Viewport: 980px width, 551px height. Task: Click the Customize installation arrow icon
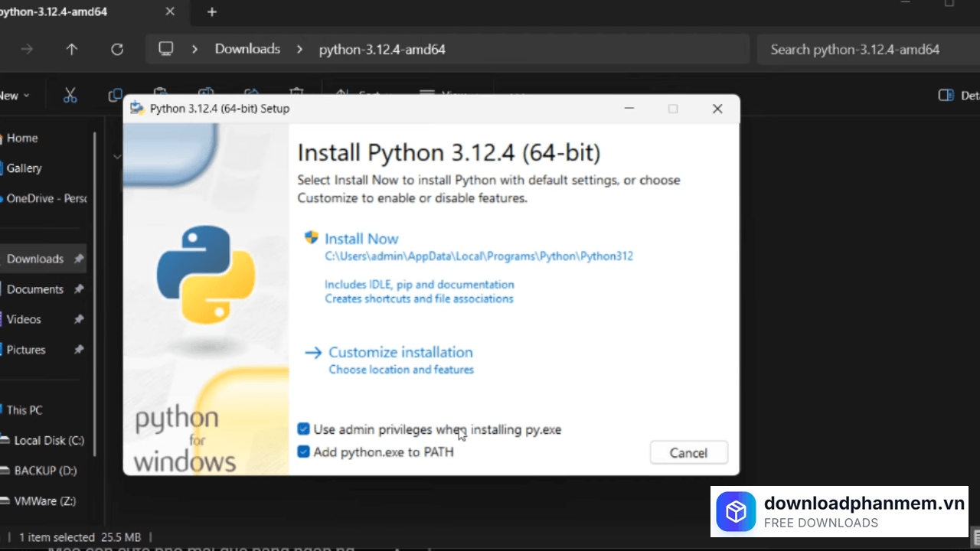(x=313, y=353)
